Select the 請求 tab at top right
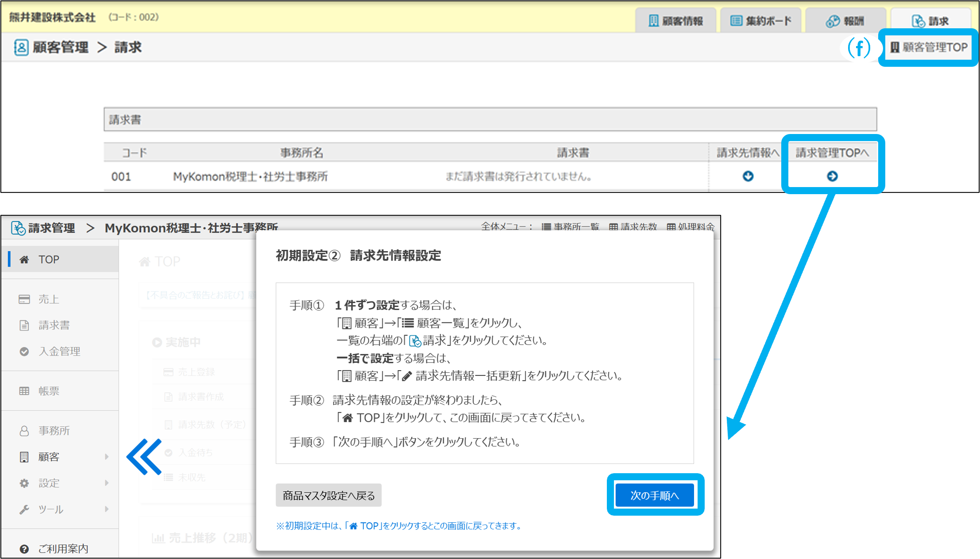Image resolution: width=980 pixels, height=559 pixels. (x=930, y=21)
